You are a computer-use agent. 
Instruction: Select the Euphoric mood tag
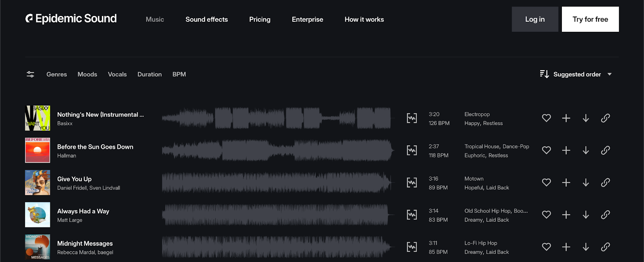(475, 155)
